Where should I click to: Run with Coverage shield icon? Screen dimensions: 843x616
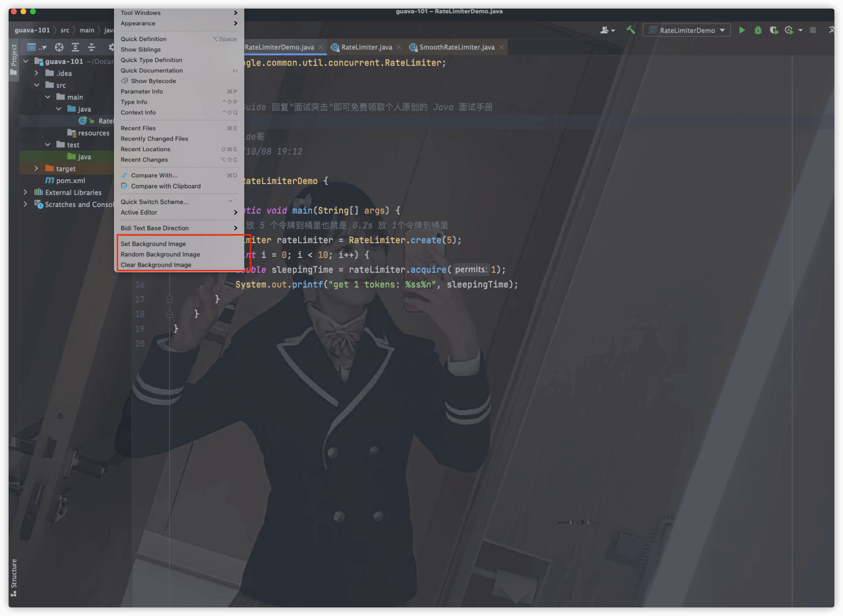774,30
